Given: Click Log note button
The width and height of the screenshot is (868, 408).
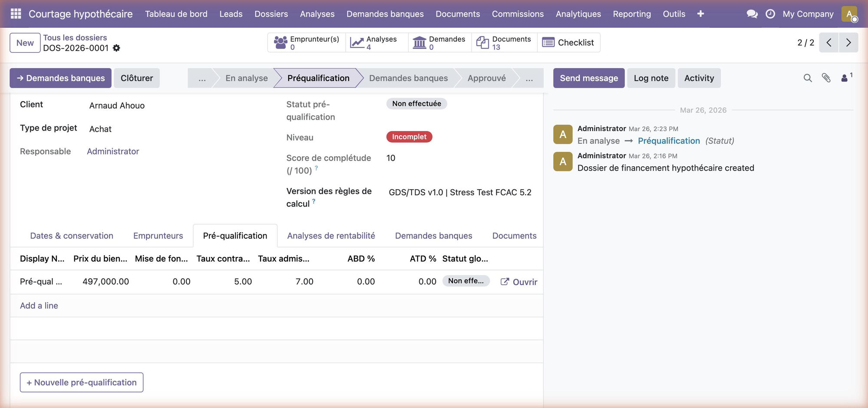Looking at the screenshot, I should point(651,78).
